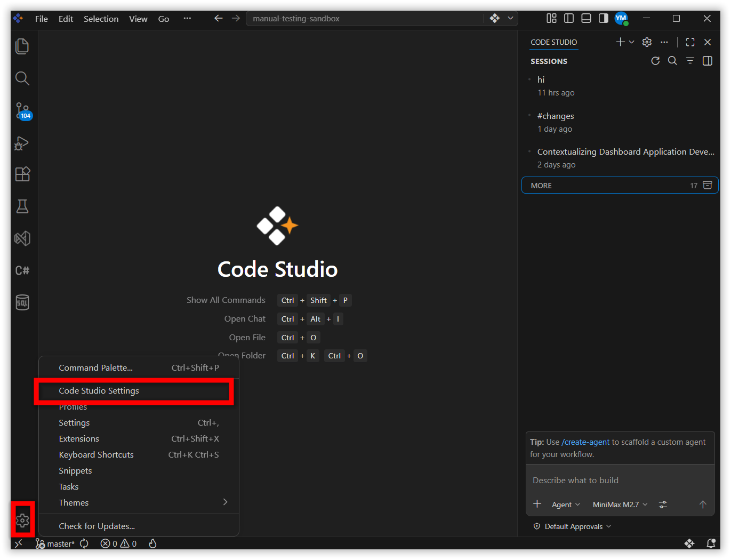Add context with plus in chat input
Image resolution: width=731 pixels, height=560 pixels.
[x=537, y=504]
